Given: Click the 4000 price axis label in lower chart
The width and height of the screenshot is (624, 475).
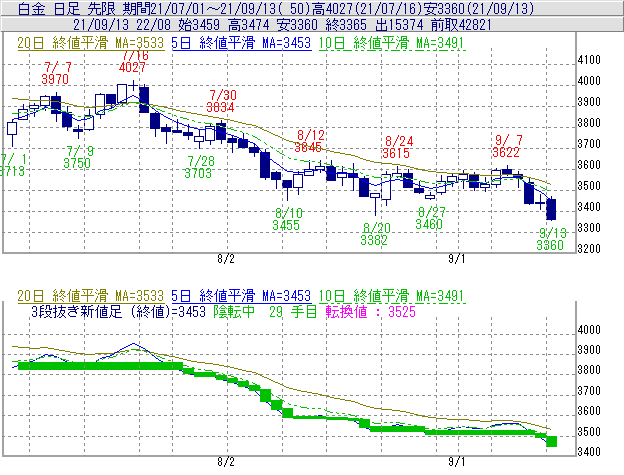Looking at the screenshot, I should 589,330.
